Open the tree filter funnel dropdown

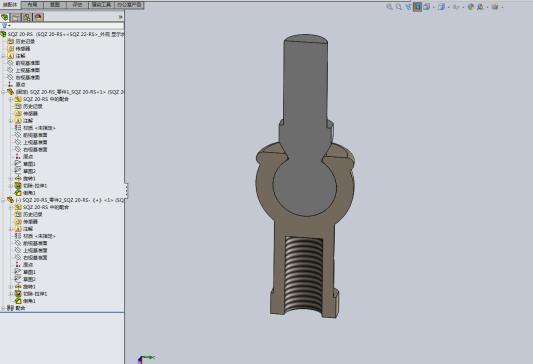[x=6, y=26]
